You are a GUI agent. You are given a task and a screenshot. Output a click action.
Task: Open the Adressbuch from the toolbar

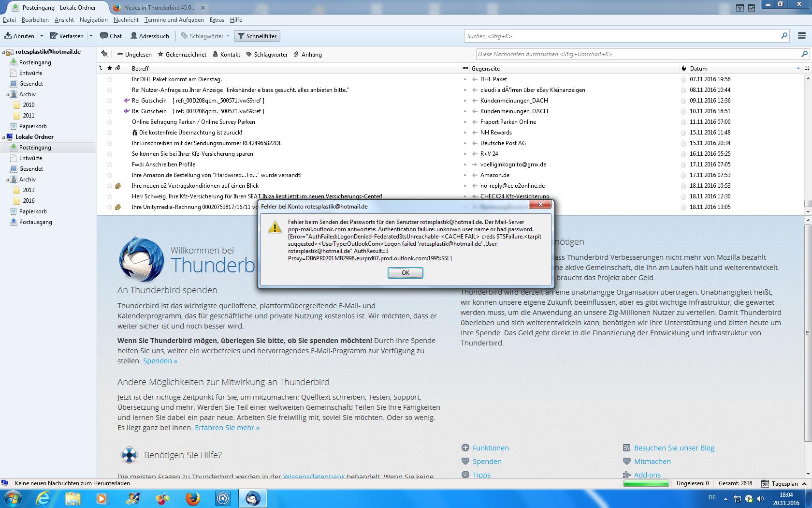[x=150, y=35]
